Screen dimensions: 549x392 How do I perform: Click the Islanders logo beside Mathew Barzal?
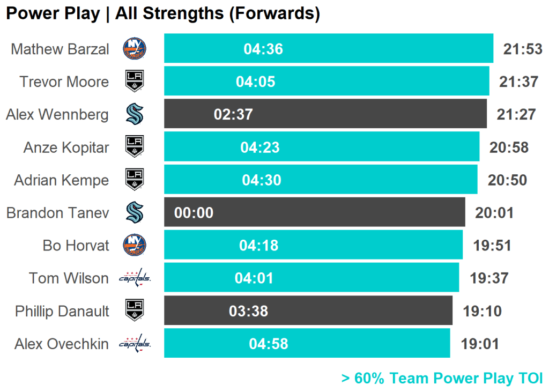pos(135,49)
